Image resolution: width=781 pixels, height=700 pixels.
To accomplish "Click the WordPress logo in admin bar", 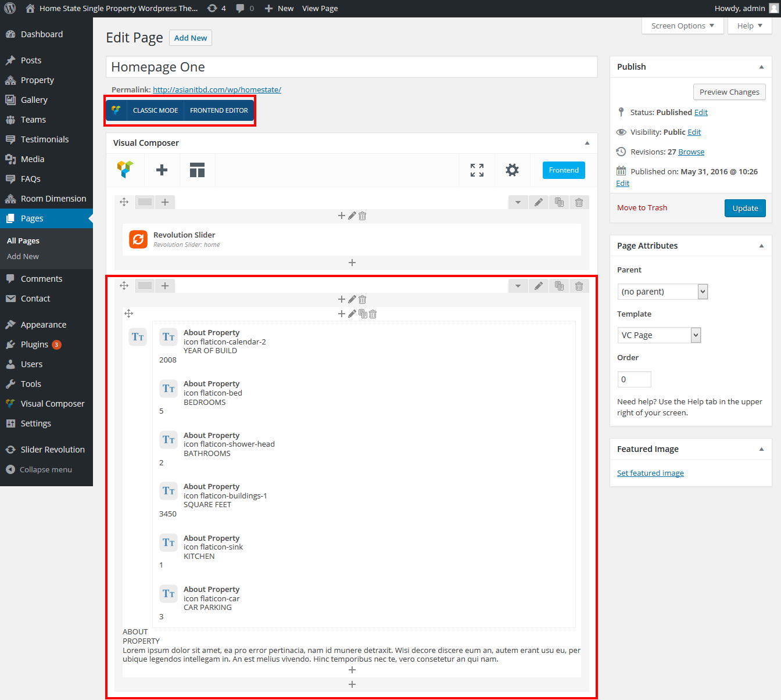I will 10,8.
